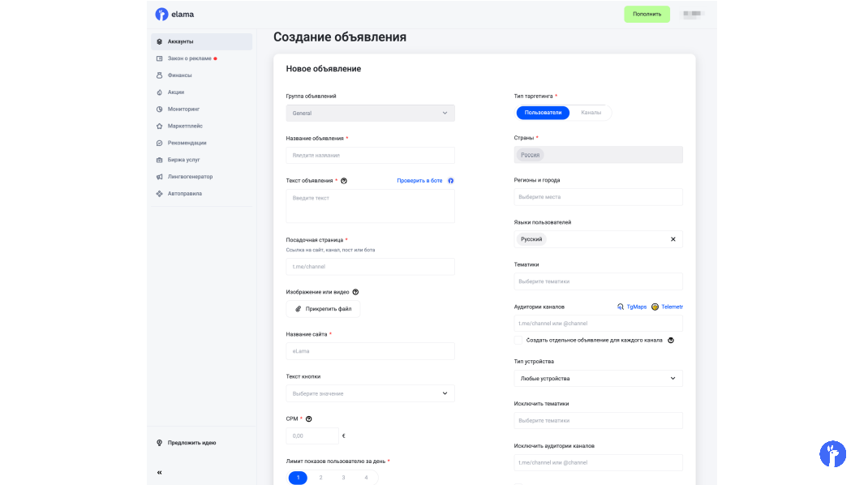Click the green Пополнить button
This screenshot has width=868, height=485.
pyautogui.click(x=647, y=14)
